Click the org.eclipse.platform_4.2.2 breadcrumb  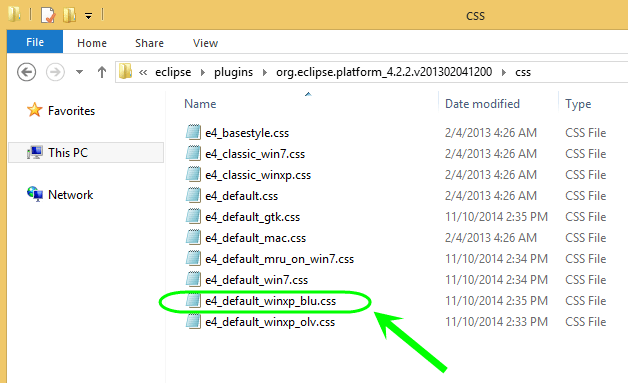click(x=384, y=72)
